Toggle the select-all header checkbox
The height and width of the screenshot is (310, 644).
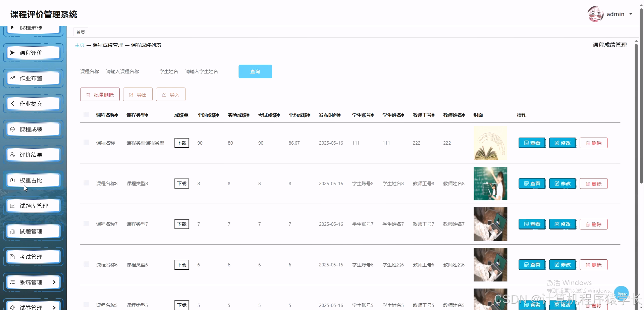point(86,115)
